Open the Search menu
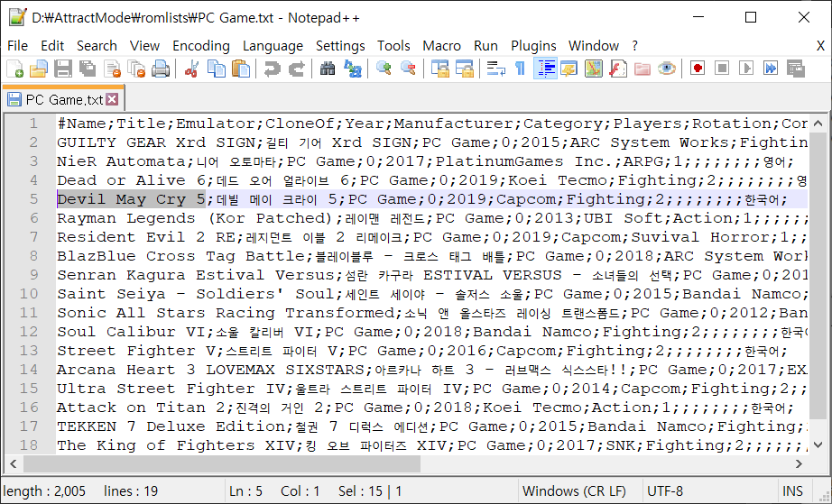The height and width of the screenshot is (504, 832). (97, 46)
